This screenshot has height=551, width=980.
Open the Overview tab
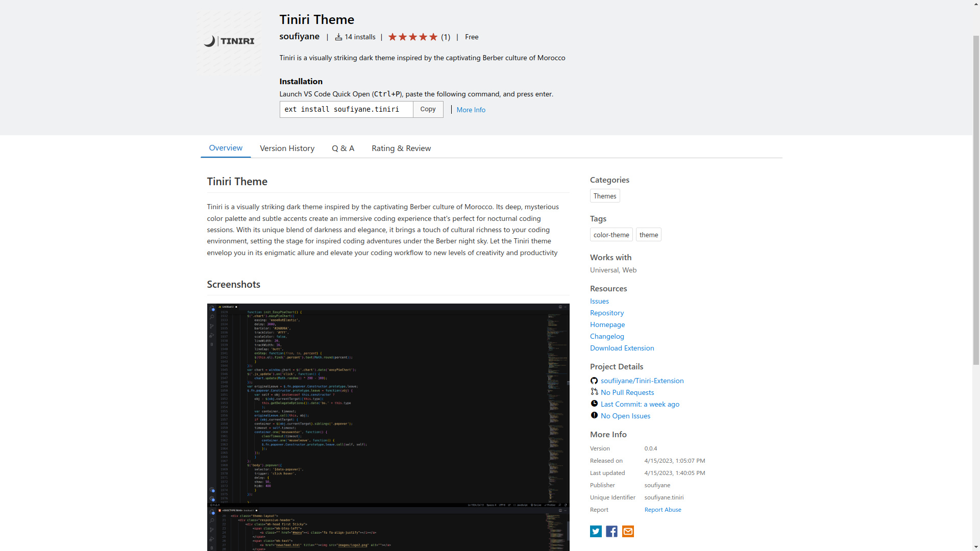[x=226, y=147]
